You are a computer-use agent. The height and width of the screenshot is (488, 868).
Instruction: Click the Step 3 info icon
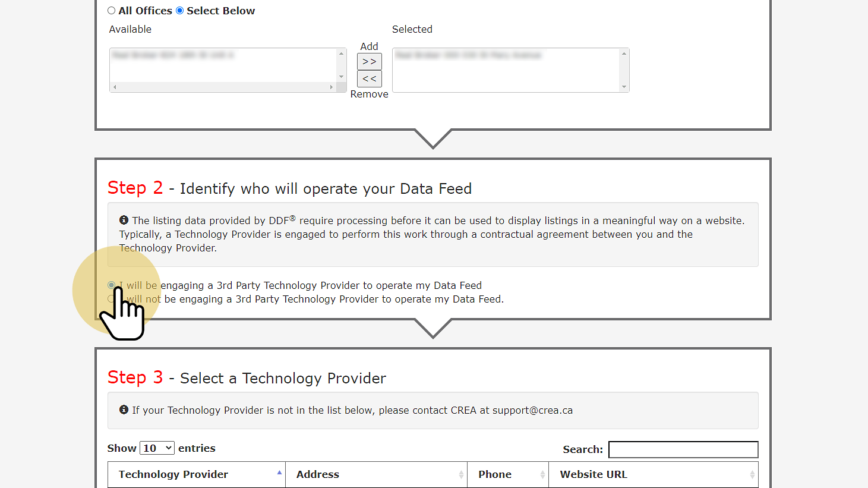124,410
